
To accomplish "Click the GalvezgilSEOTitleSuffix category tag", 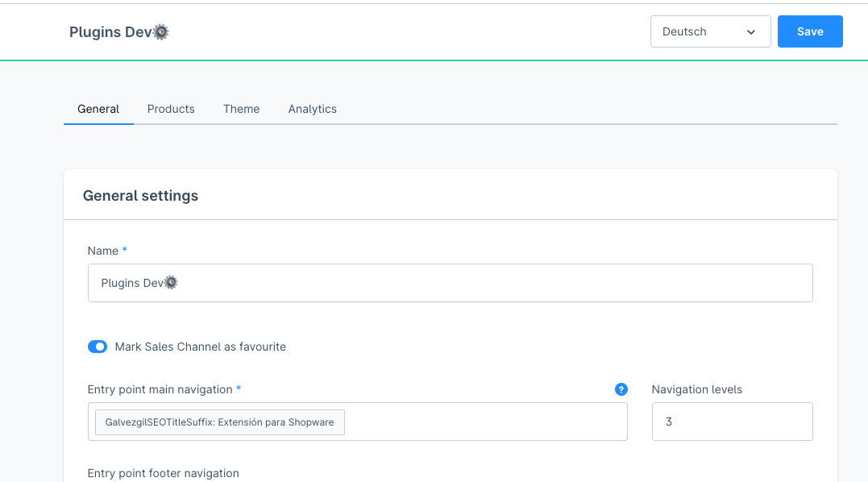I will (220, 422).
